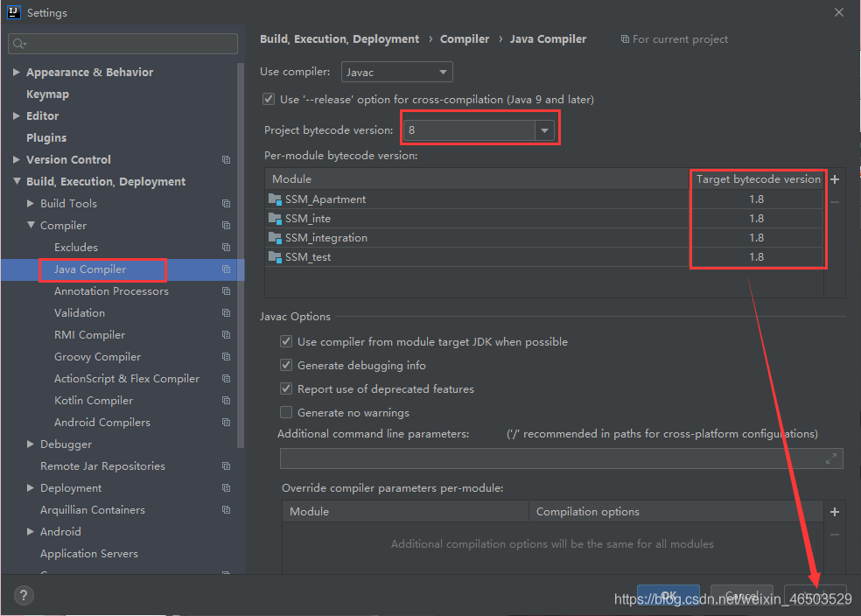The width and height of the screenshot is (861, 616).
Task: Toggle '--release' option for cross-compilation checkbox
Action: 269,100
